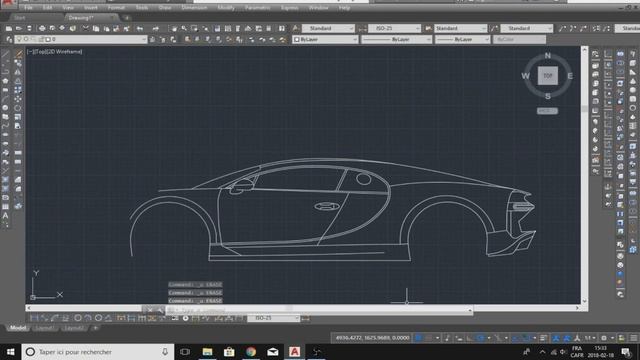Toggle layer 0 freeze sun icon
This screenshot has width=640, height=360.
(26, 40)
